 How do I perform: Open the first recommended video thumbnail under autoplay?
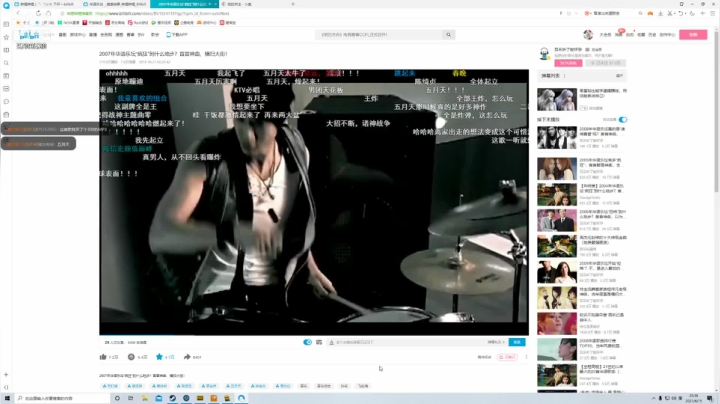pos(557,137)
